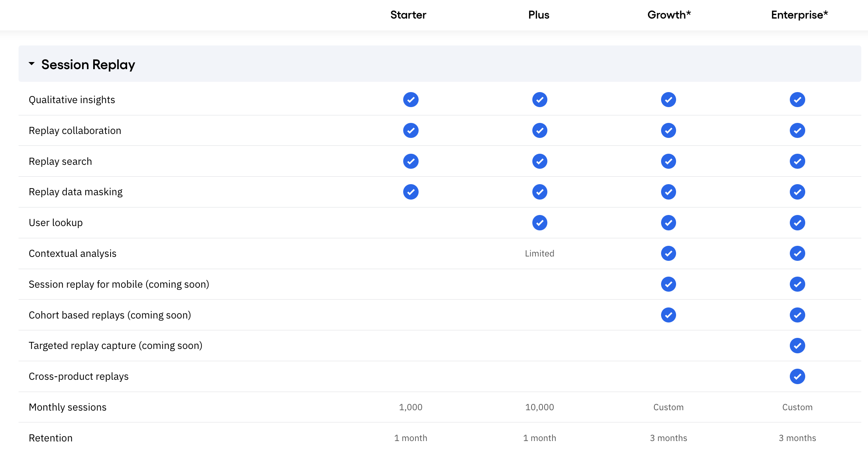Click Growth checkmark for Replay search

[668, 161]
